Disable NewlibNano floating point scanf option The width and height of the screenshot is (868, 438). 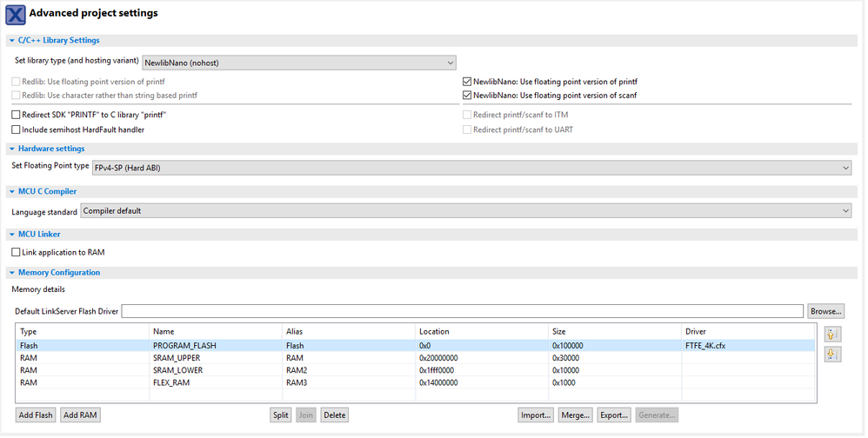467,96
